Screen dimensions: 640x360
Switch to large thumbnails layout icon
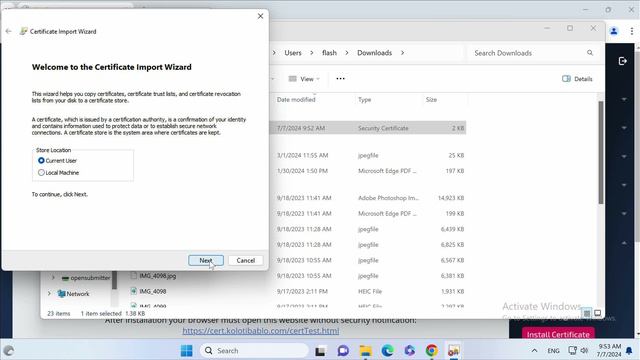tap(598, 313)
